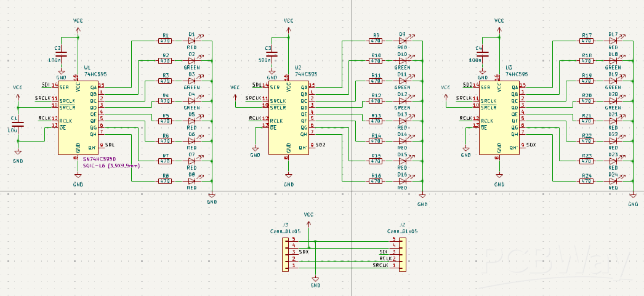Select the SOIC-16 package label
The height and width of the screenshot is (296, 644).
pos(111,166)
